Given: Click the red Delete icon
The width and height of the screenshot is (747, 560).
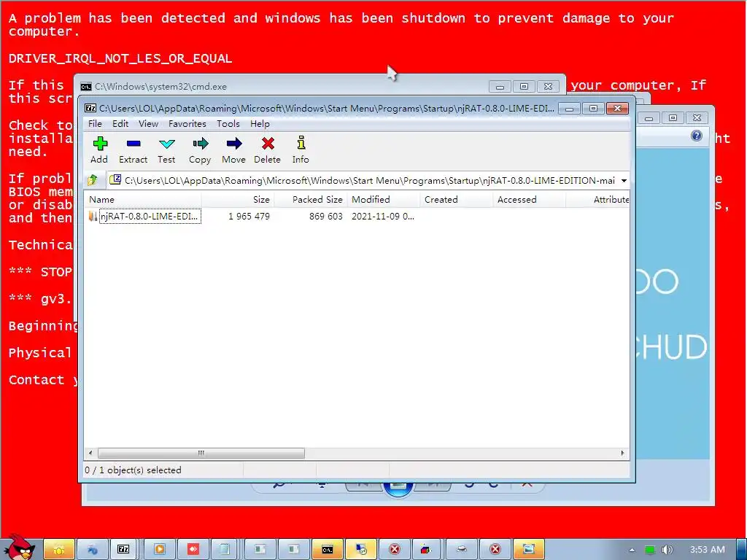Looking at the screenshot, I should tap(268, 144).
